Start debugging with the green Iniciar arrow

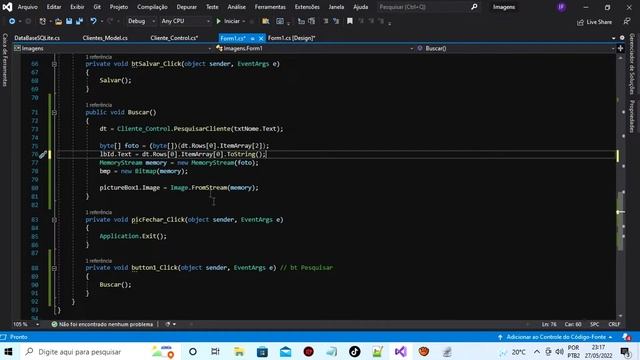(x=219, y=21)
